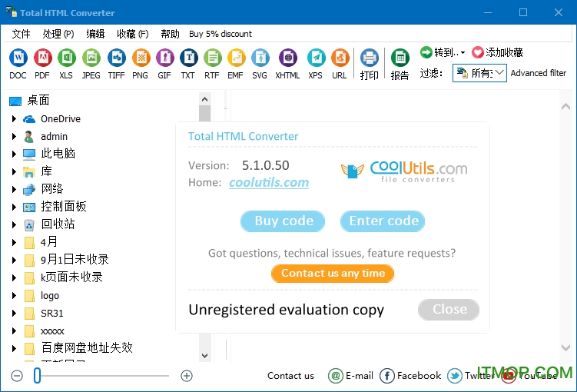Visit the Facebook page icon

tap(386, 376)
